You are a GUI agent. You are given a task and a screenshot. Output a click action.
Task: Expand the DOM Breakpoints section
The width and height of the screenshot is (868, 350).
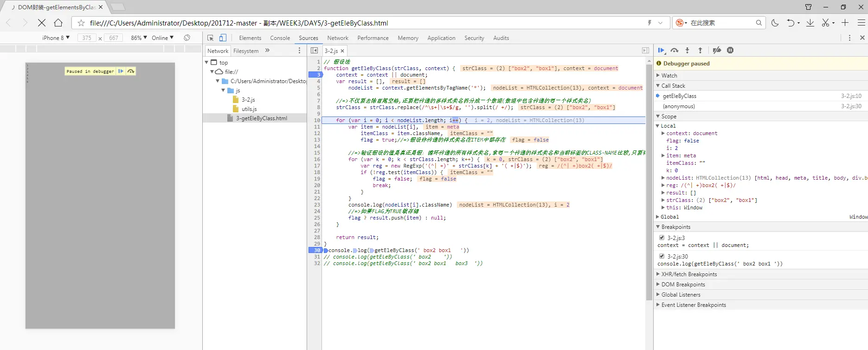[683, 285]
